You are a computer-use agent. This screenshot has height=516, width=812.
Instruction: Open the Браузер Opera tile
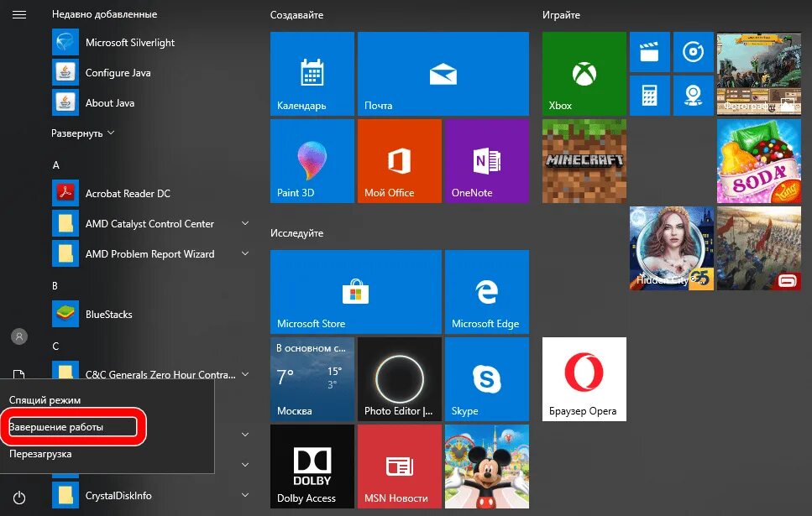click(x=584, y=379)
